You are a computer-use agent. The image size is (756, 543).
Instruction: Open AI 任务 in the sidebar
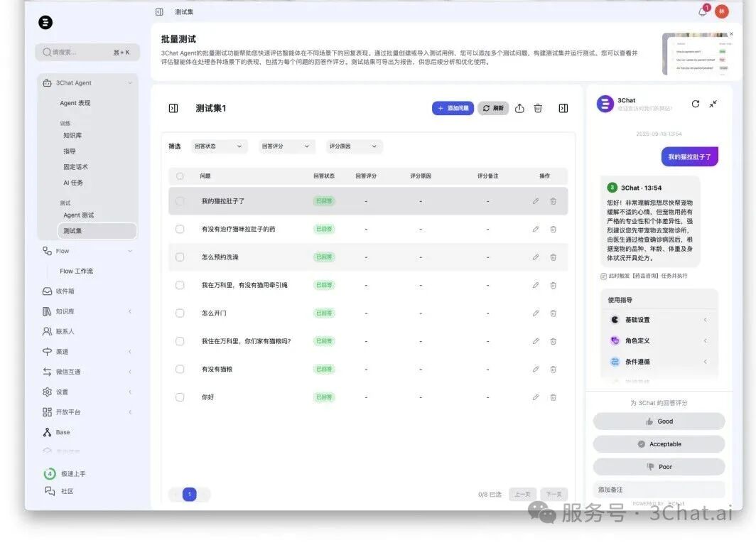coord(73,183)
